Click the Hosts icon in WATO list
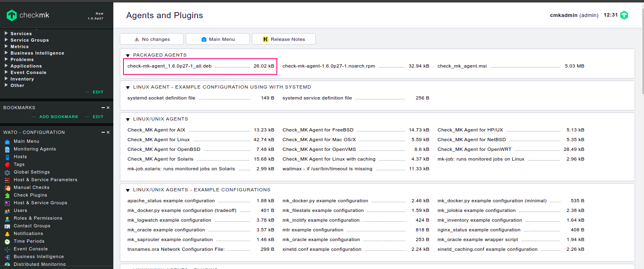644x269 pixels. pyautogui.click(x=7, y=157)
